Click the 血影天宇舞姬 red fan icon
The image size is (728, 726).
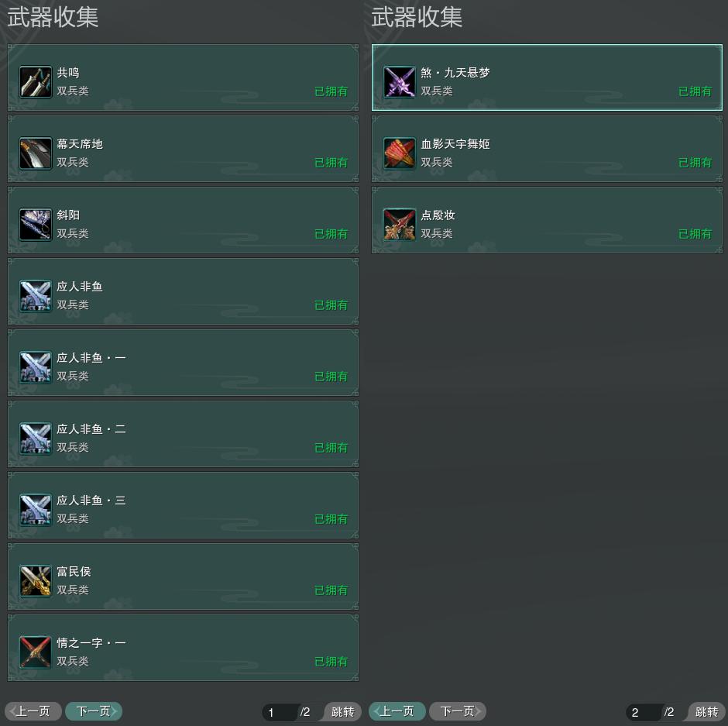[400, 153]
